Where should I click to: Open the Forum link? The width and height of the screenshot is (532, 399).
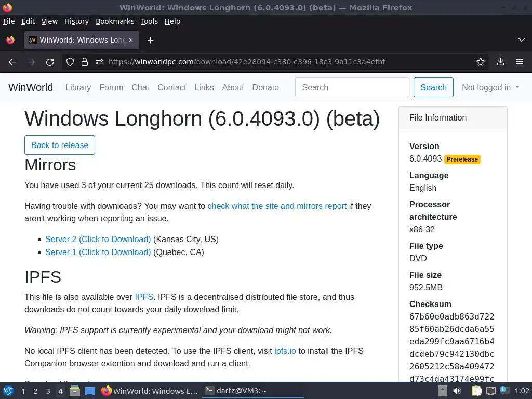pos(111,87)
